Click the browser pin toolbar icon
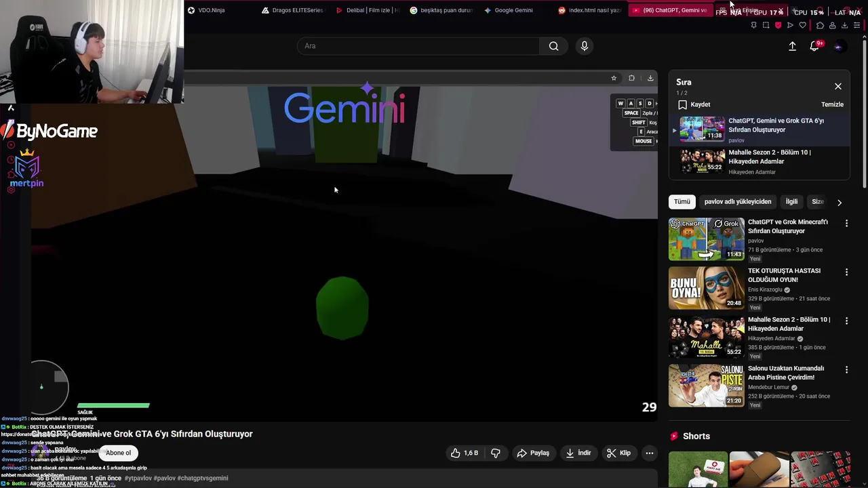The image size is (868, 488). pos(753,25)
